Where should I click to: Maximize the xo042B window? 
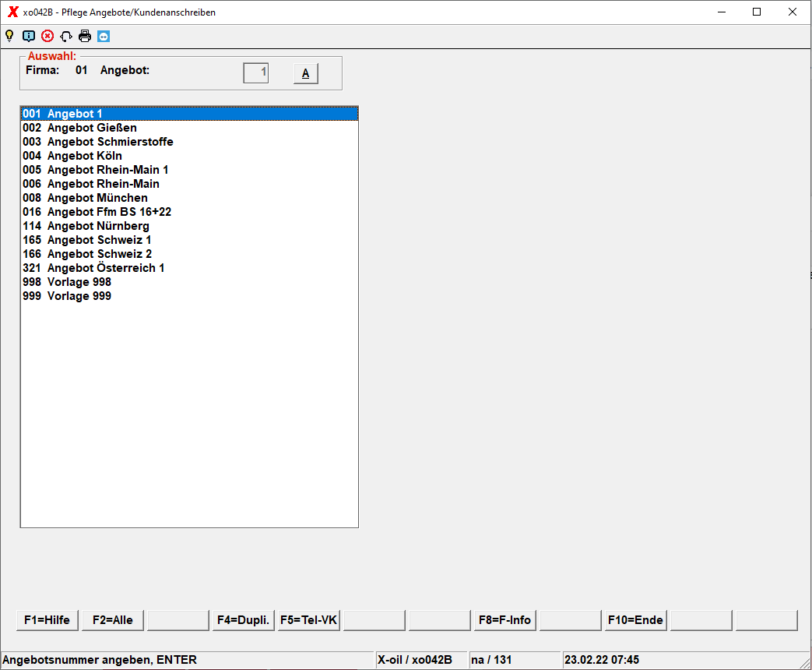coord(757,12)
